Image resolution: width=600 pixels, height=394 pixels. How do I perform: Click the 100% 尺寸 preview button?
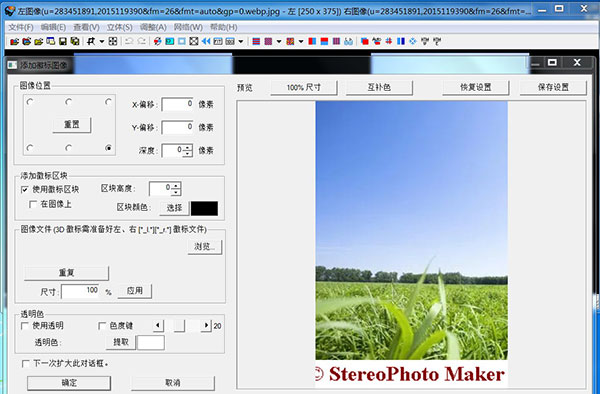pyautogui.click(x=304, y=87)
